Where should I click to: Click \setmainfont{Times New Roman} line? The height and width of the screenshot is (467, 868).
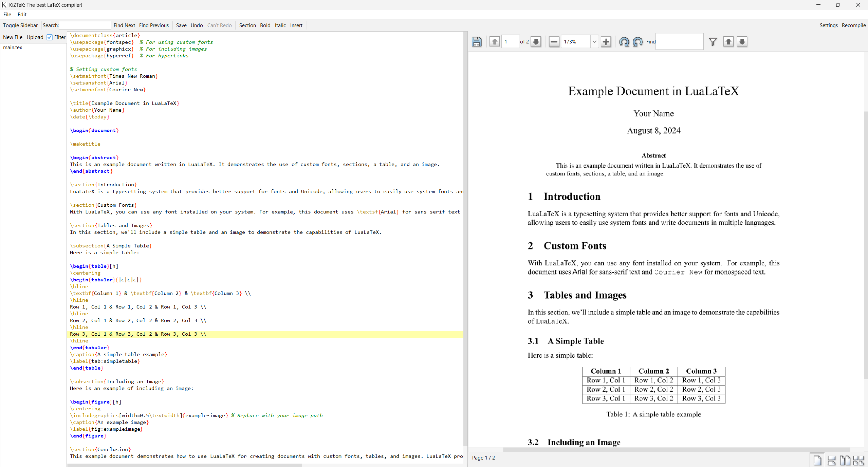coord(114,76)
